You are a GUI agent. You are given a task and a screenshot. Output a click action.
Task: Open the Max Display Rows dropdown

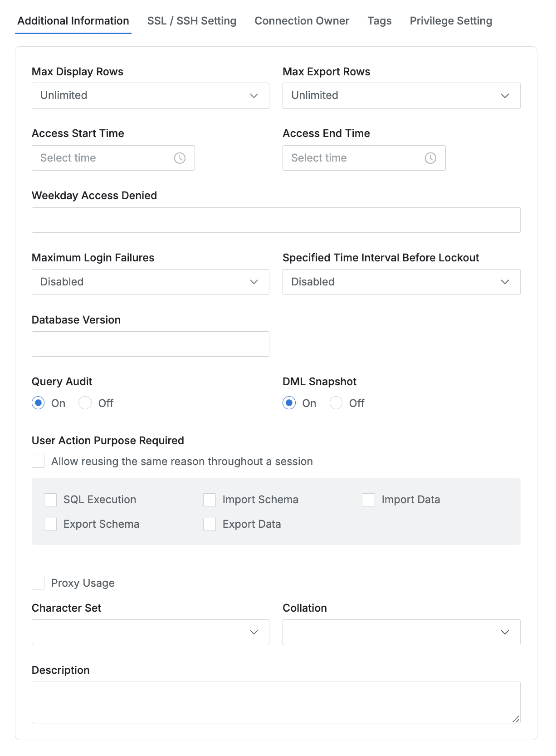150,96
